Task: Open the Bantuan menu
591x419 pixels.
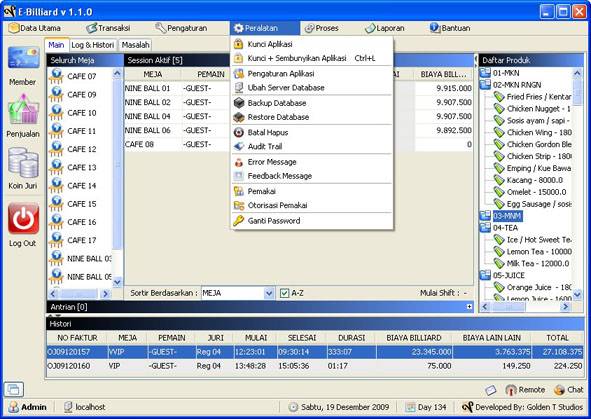Action: [x=450, y=28]
